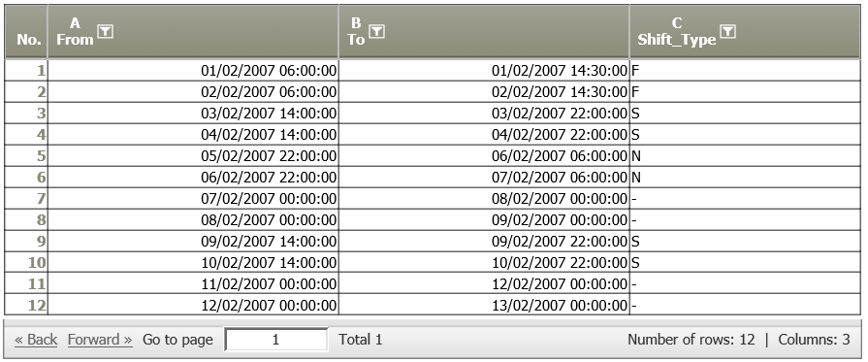The image size is (868, 362).
Task: Click To cell 06/02/2007 06:00:00
Action: click(x=484, y=156)
